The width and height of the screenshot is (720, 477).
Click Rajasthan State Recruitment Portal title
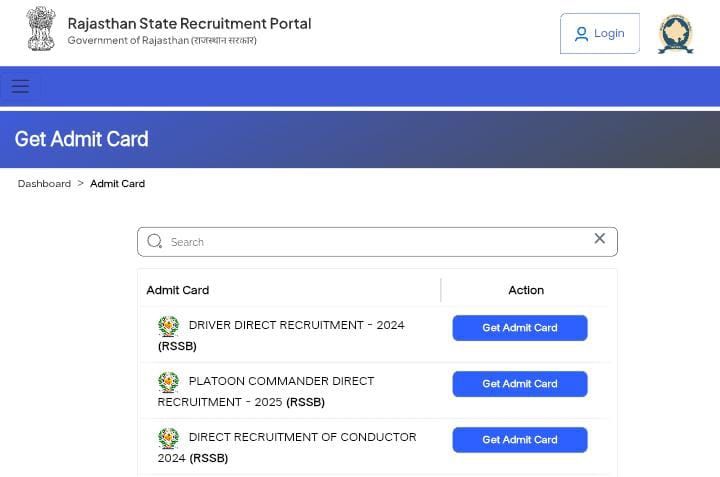pos(189,23)
